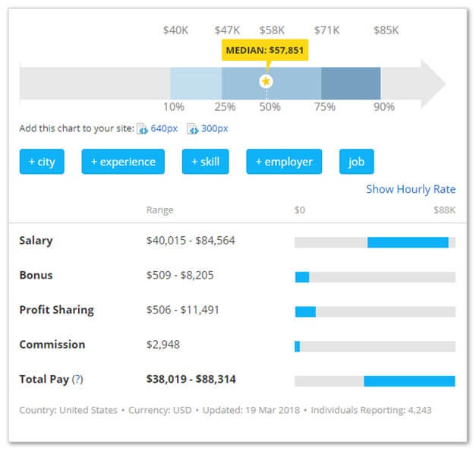The image size is (476, 451).
Task: Click the 10% percentile label
Action: click(x=174, y=107)
